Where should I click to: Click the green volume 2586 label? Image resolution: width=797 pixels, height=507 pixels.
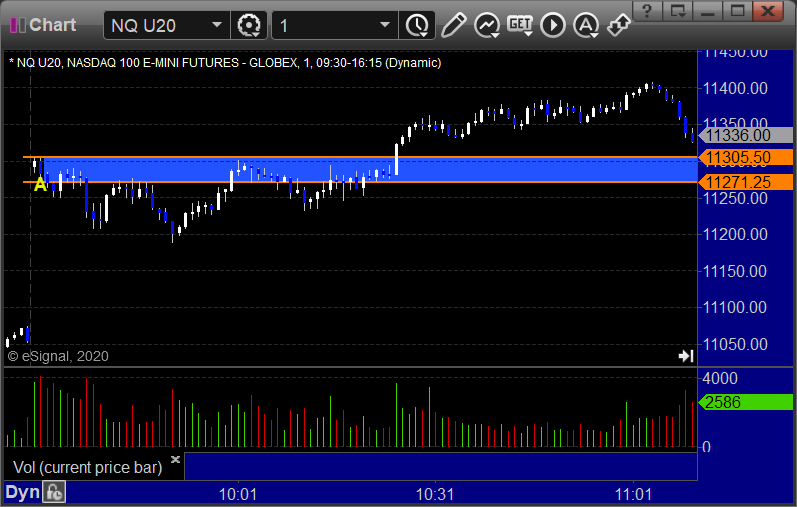pyautogui.click(x=746, y=402)
